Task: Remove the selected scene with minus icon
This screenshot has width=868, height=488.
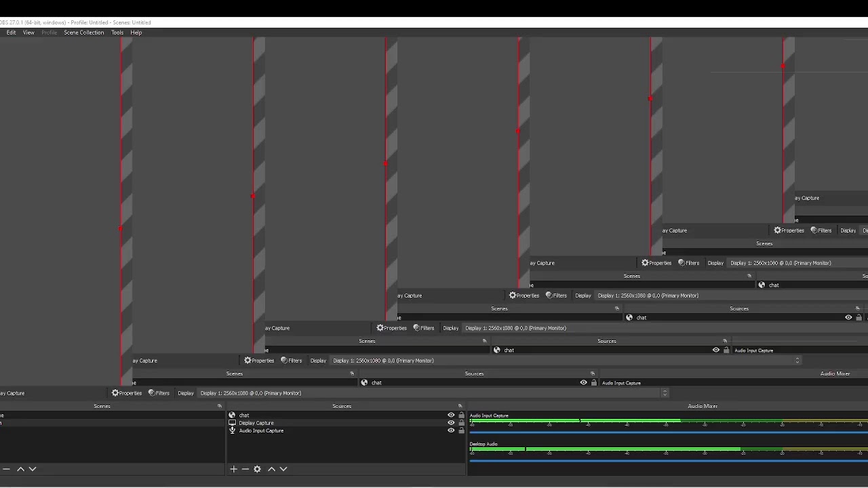Action: (x=6, y=469)
